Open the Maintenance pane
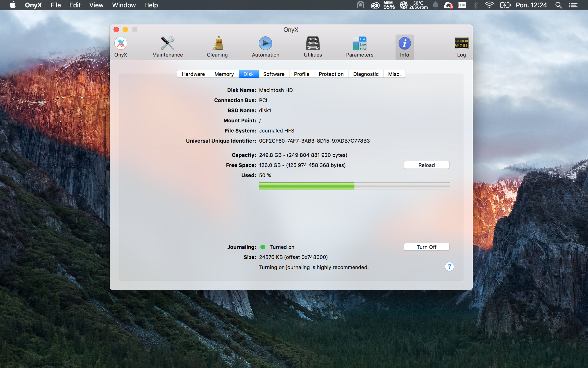588x368 pixels. tap(167, 47)
